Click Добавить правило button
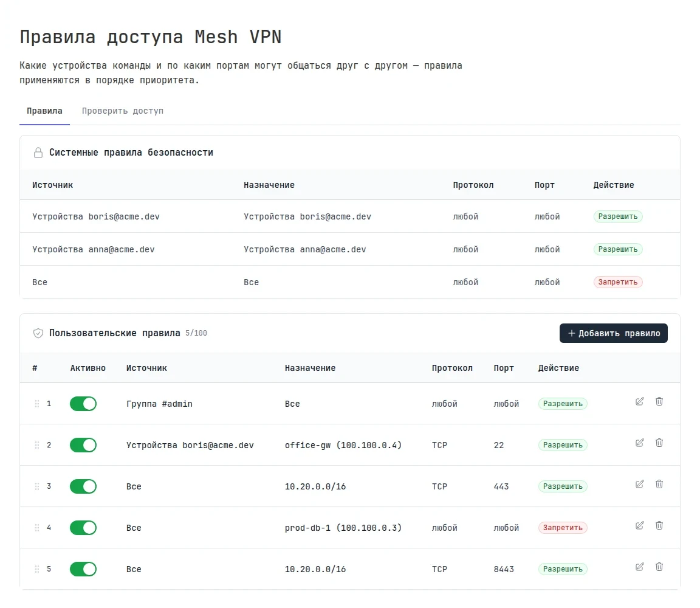Screen dimensions: 700x608 [613, 333]
